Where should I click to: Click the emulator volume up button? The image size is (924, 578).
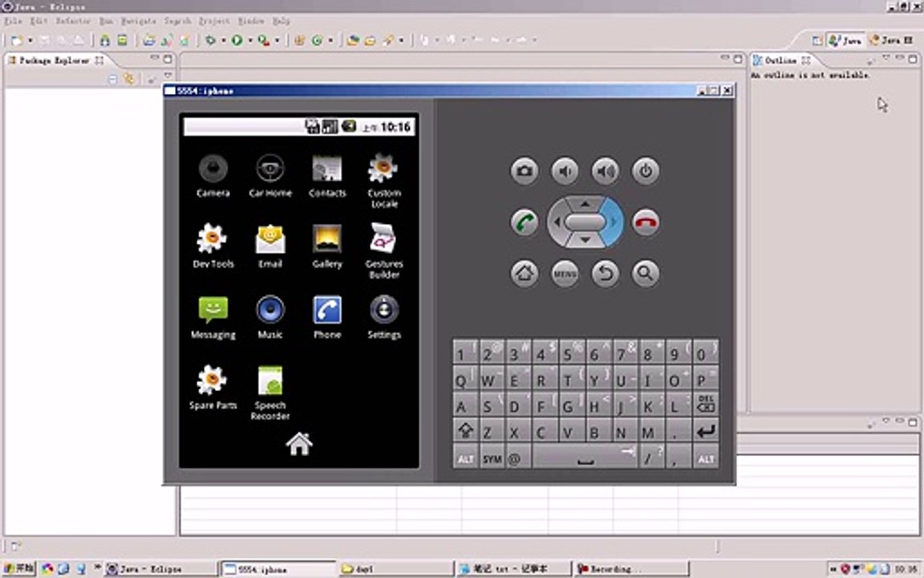coord(606,171)
